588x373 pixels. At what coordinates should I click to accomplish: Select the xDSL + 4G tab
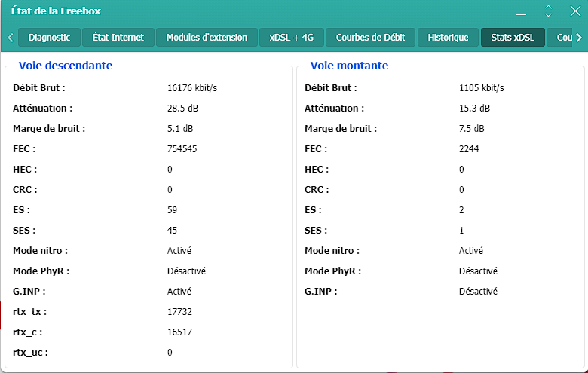pyautogui.click(x=292, y=38)
